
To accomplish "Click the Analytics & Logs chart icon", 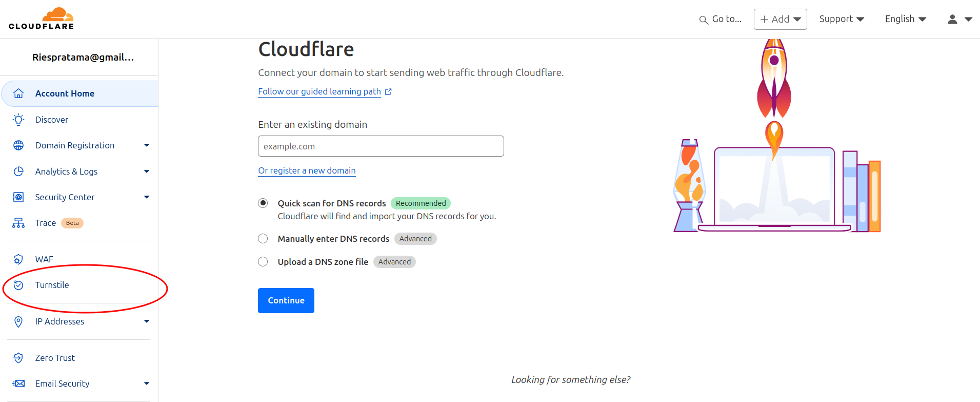I will [18, 171].
